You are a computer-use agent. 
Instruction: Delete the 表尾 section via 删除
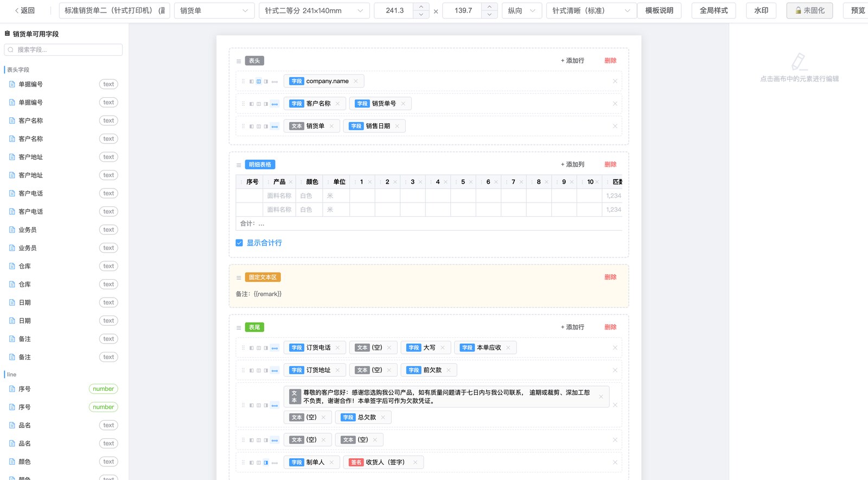tap(610, 327)
